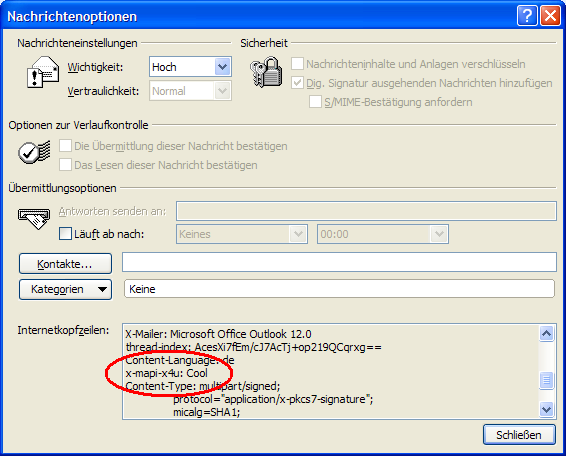Click the protocol="application/x-pkcs7-signature" line
Image resolution: width=566 pixels, height=456 pixels.
273,399
